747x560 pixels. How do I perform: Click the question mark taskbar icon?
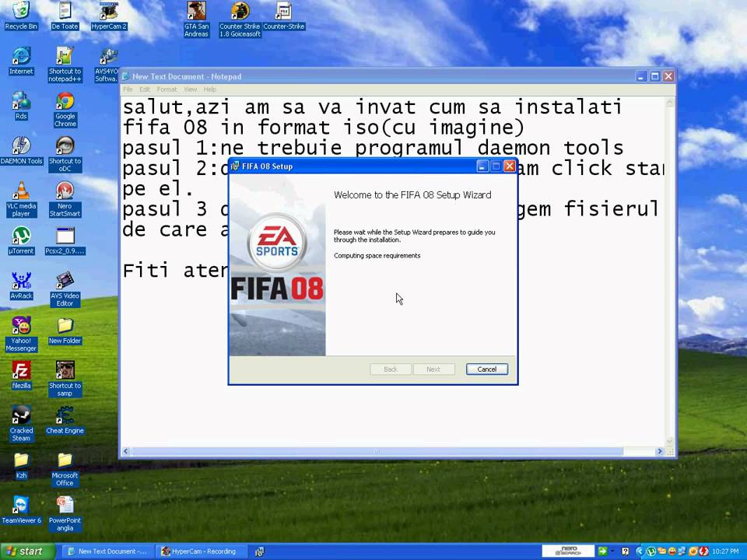tap(626, 551)
